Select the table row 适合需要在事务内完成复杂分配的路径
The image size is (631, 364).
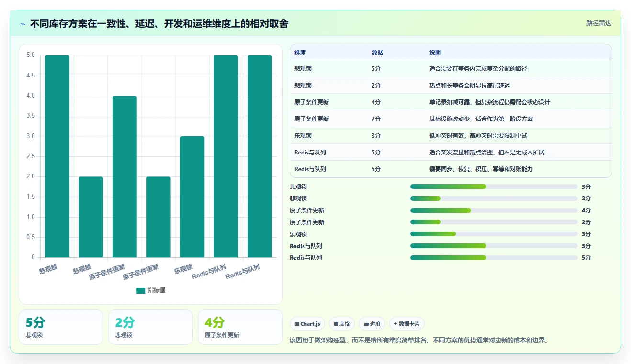click(451, 68)
